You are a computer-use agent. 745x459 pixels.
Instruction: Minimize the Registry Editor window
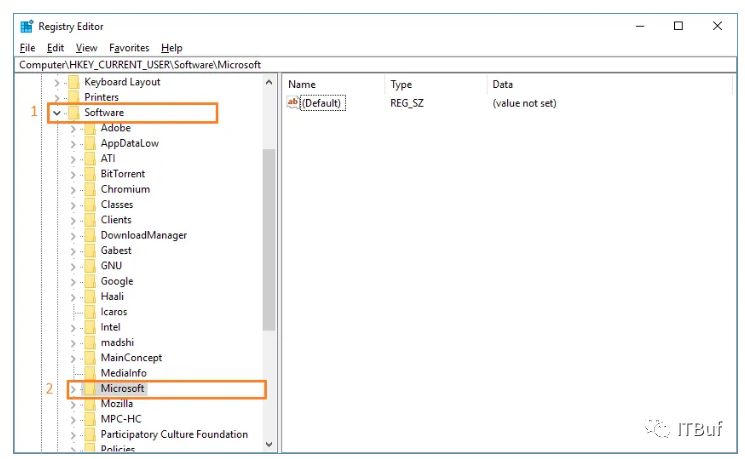(640, 26)
